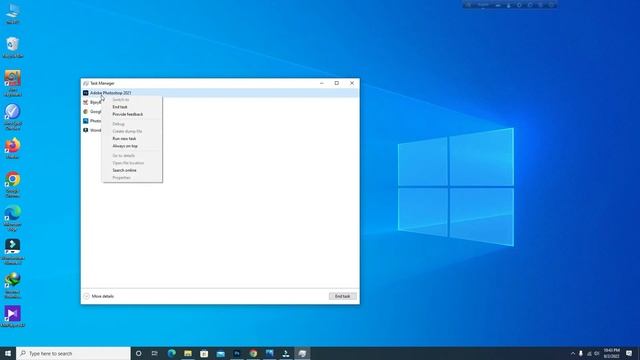The width and height of the screenshot is (640, 360).
Task: Maximize the Task Manager window
Action: point(337,83)
